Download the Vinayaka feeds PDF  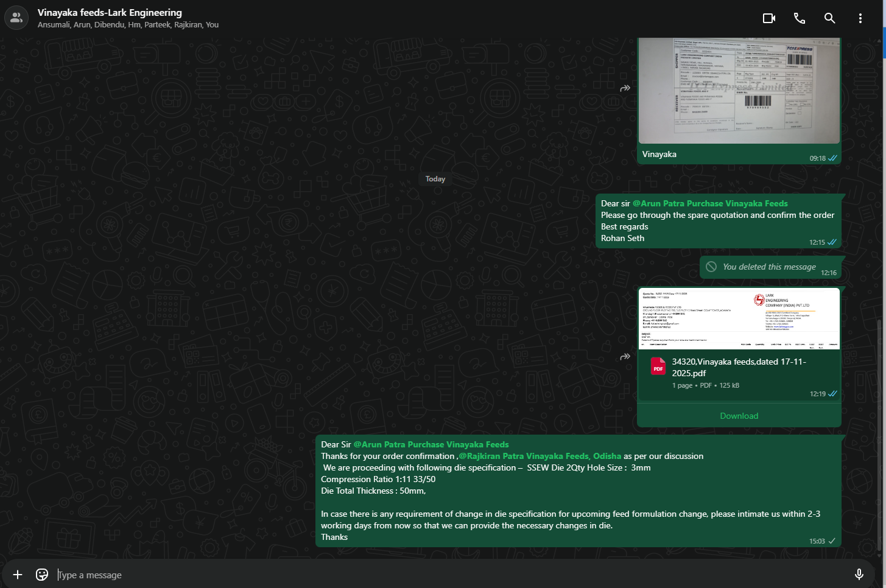[x=739, y=416]
